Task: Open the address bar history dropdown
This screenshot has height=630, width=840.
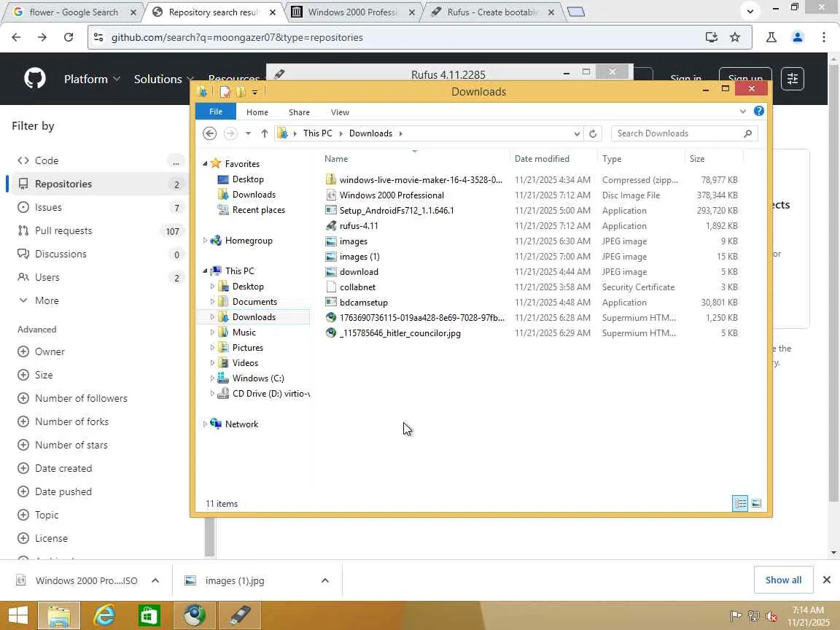Action: click(x=577, y=133)
